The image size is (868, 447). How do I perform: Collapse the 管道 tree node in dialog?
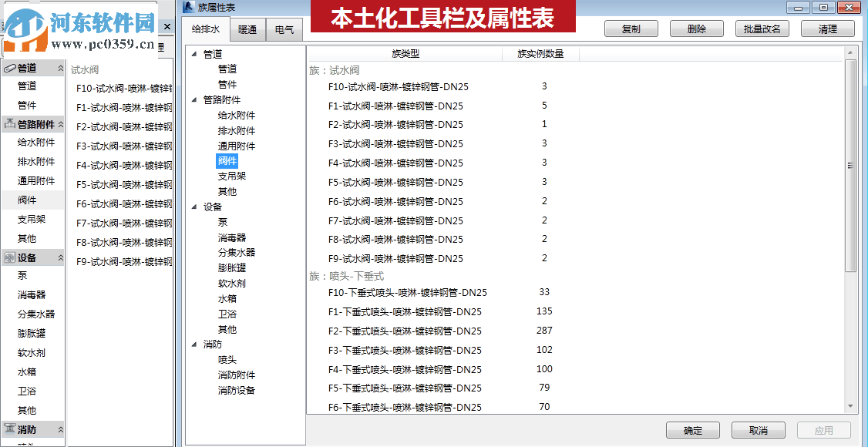point(194,54)
